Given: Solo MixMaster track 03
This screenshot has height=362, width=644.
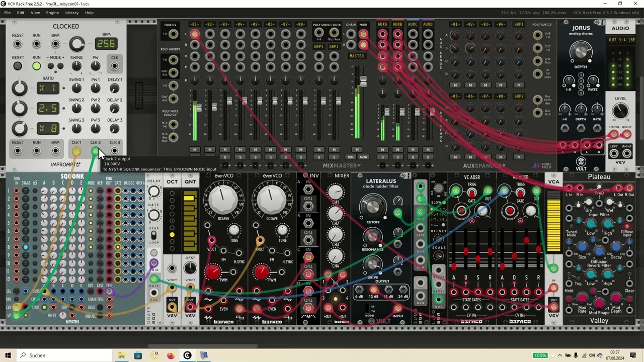Looking at the screenshot, I should click(x=225, y=157).
